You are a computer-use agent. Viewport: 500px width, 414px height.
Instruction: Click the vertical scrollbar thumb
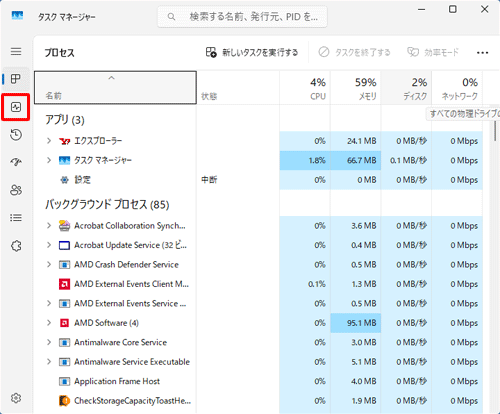pyautogui.click(x=495, y=131)
